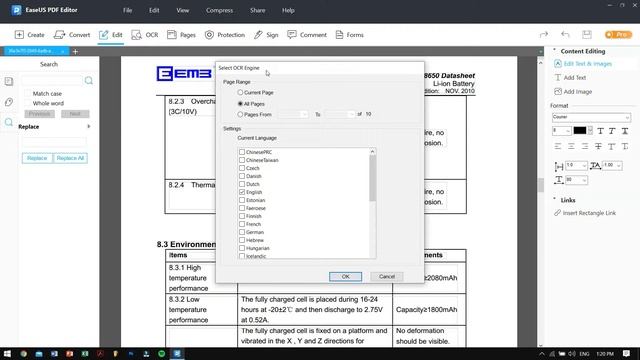Image resolution: width=640 pixels, height=360 pixels.
Task: Open the attachments sidebar icon
Action: tap(9, 102)
